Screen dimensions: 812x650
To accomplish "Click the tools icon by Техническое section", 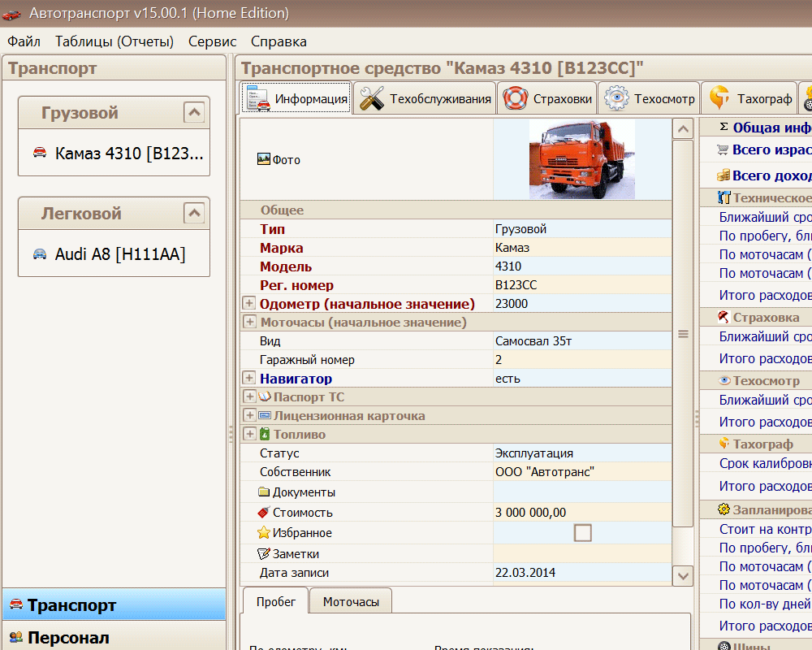I will (x=724, y=197).
